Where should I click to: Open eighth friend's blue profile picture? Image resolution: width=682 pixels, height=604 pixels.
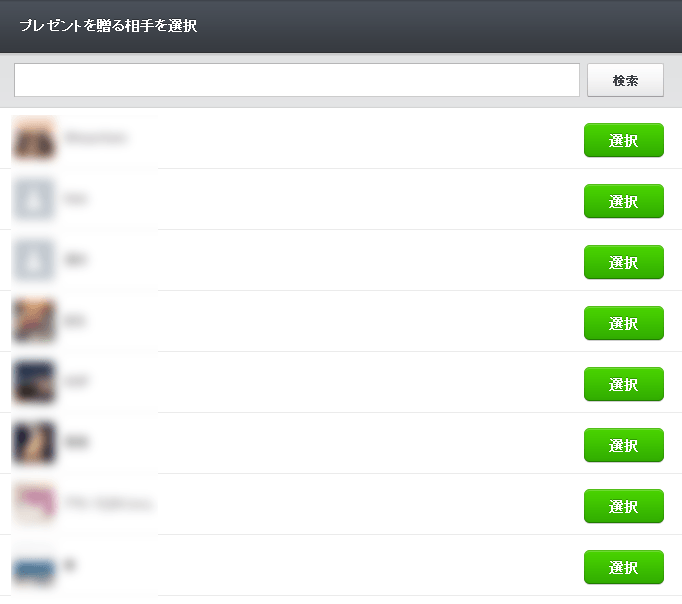(34, 570)
